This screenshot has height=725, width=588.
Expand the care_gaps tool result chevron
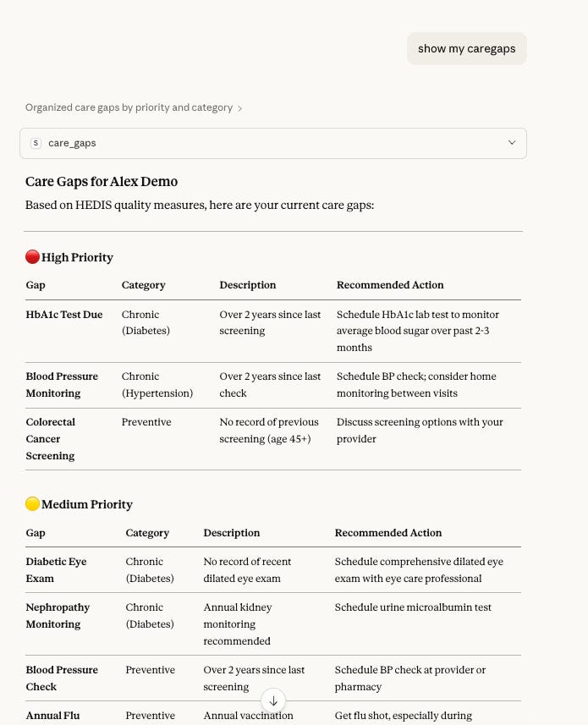pyautogui.click(x=512, y=143)
